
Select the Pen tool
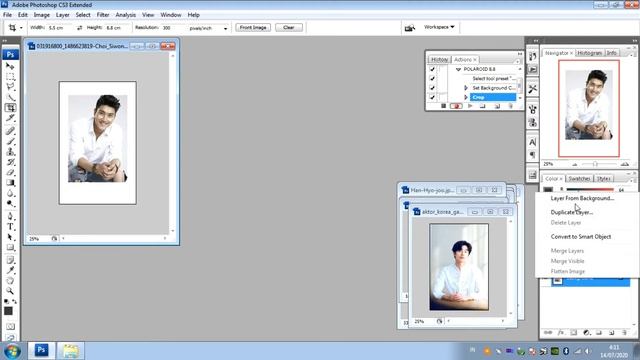(x=10, y=216)
